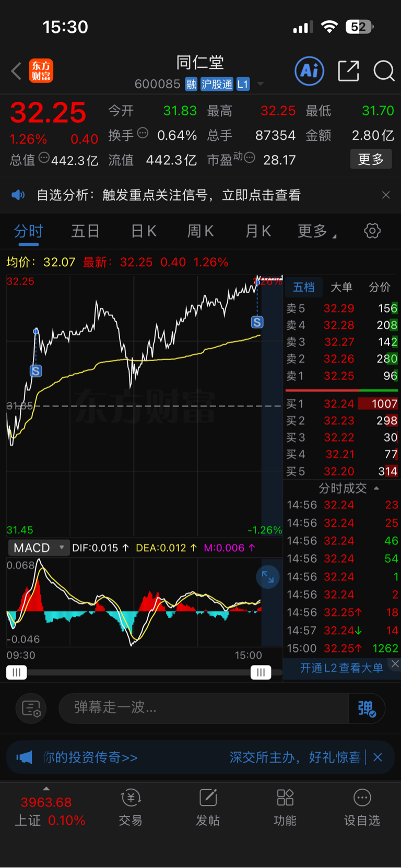Tap the 设自选 watchlist icon

pyautogui.click(x=362, y=807)
